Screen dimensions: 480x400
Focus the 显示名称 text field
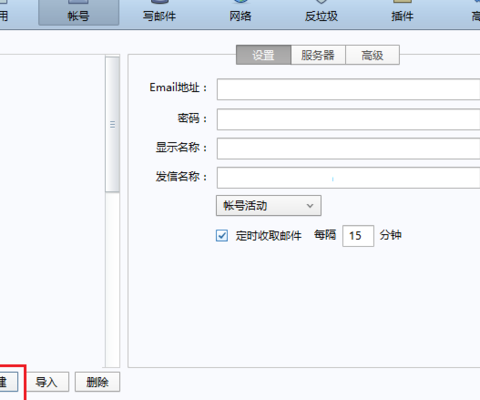point(348,149)
